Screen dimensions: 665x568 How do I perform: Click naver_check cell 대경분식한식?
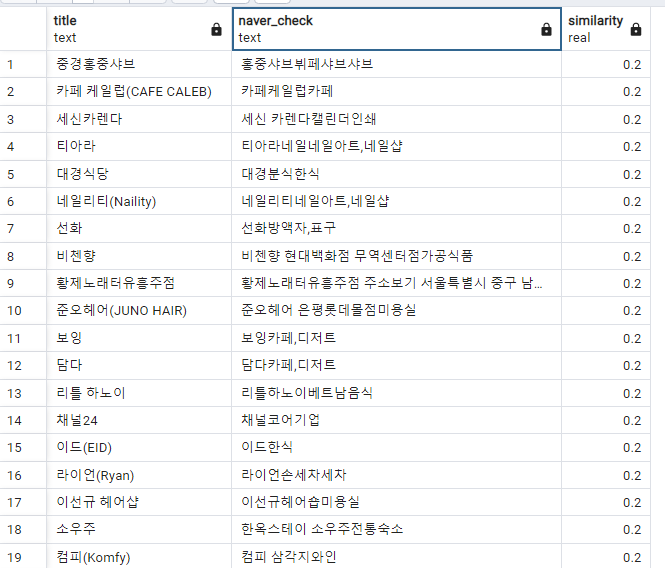(x=397, y=174)
